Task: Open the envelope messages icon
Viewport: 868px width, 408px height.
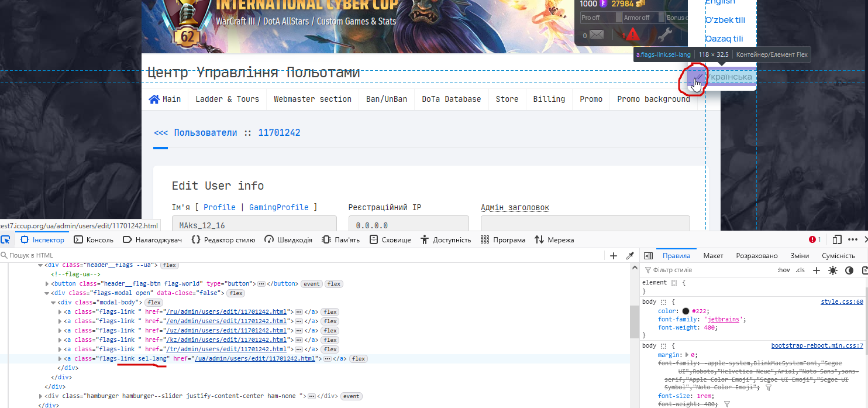Action: (x=596, y=35)
